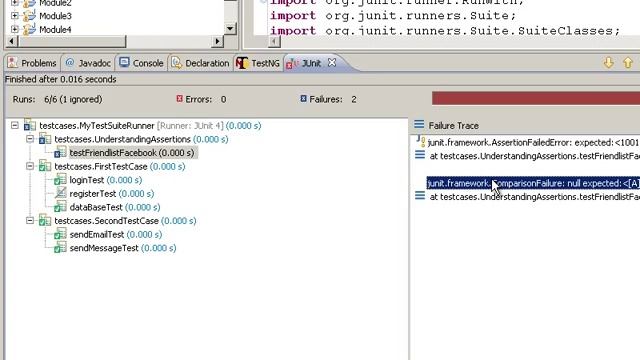Collapse testcases.UnderstandingAssertions node
640x360 pixels.
(x=30, y=139)
